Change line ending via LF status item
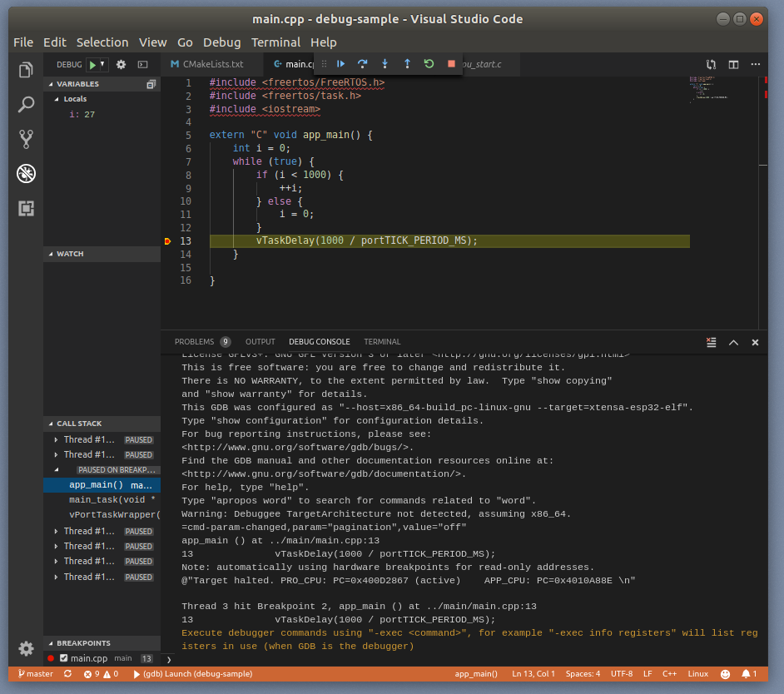The image size is (784, 694). point(647,674)
